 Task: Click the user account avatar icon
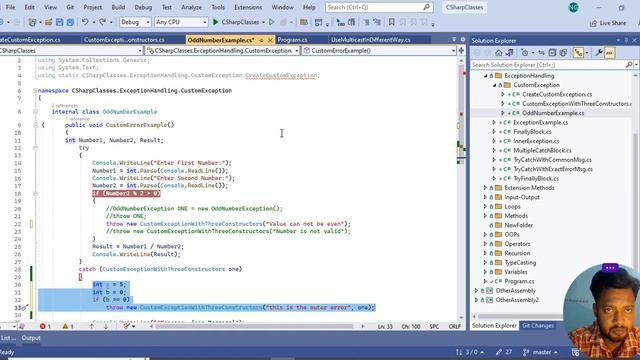[x=573, y=7]
